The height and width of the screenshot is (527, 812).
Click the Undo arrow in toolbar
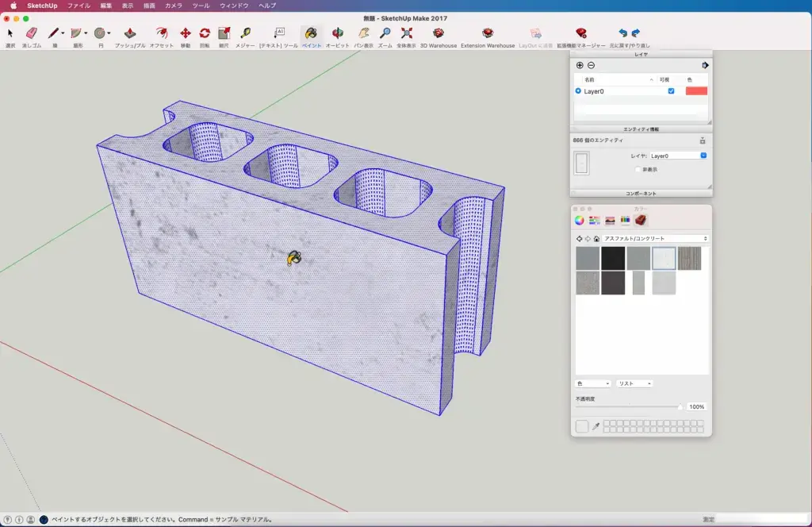point(623,33)
